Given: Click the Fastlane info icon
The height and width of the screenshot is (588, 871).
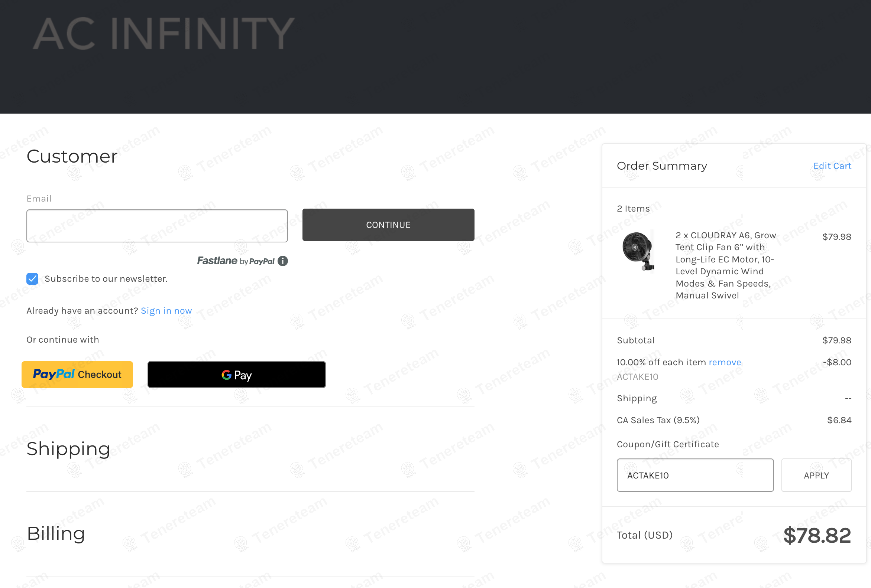Looking at the screenshot, I should 283,261.
